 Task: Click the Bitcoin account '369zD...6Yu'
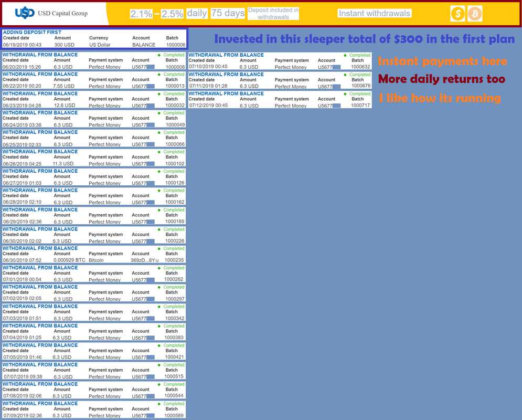point(144,260)
